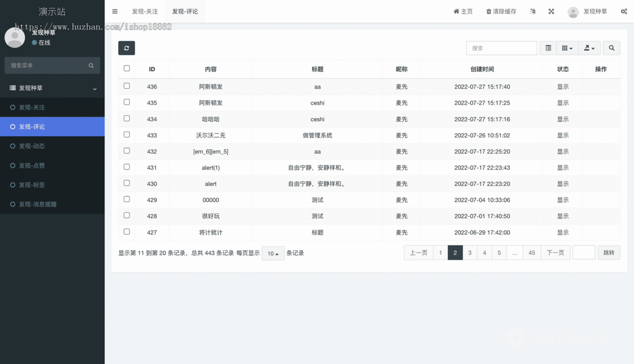Check the checkbox for row ID 430
Viewport: 634px width, 364px height.
tap(126, 183)
